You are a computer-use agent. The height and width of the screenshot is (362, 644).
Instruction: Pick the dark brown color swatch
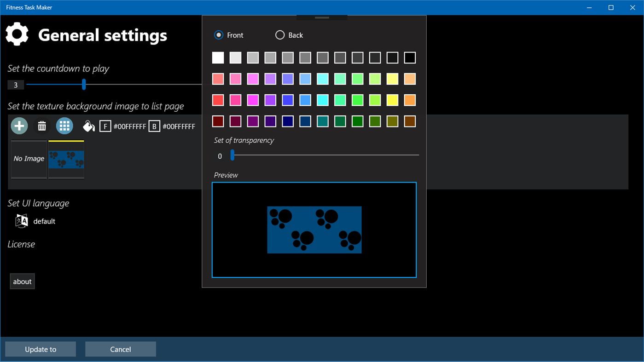tap(410, 121)
